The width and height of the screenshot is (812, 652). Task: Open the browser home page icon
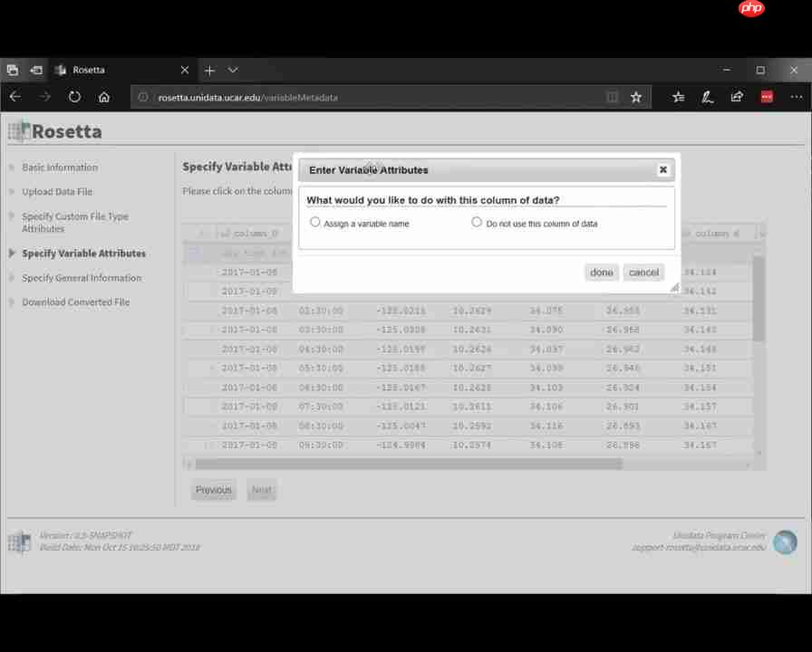coord(104,97)
